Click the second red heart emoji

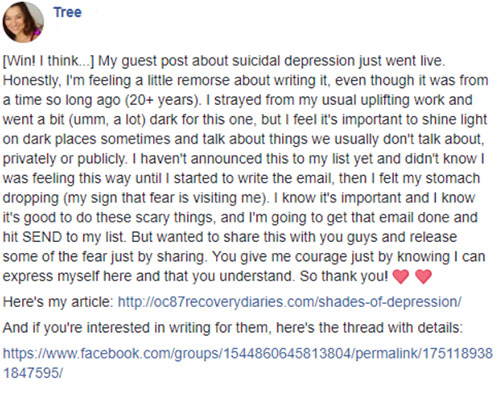point(423,277)
